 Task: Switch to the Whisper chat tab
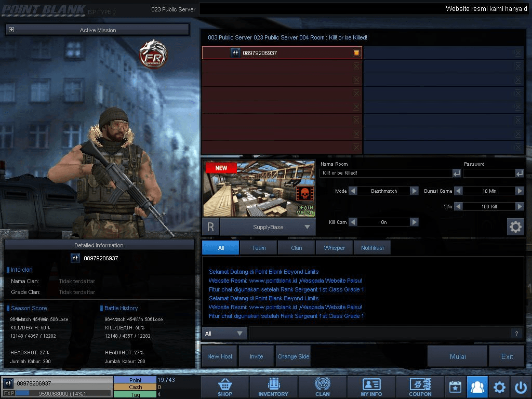(x=335, y=248)
